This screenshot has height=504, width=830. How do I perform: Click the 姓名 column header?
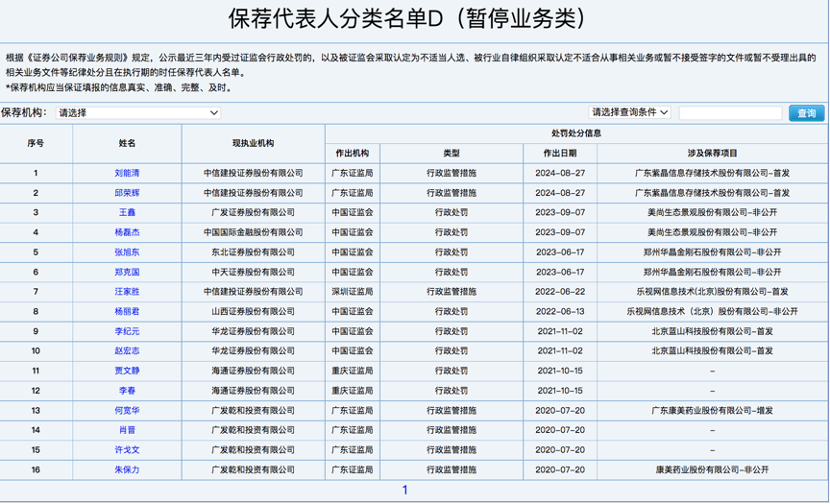pyautogui.click(x=127, y=143)
